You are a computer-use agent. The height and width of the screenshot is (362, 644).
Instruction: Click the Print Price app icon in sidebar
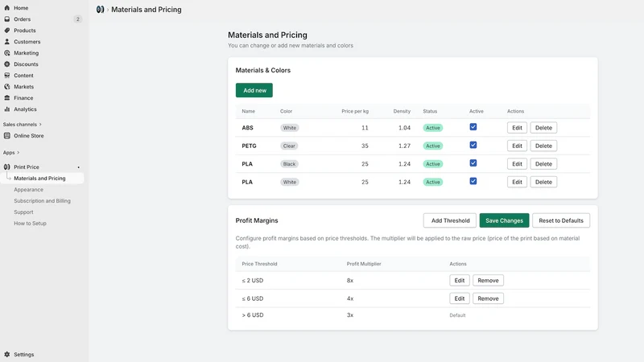coord(7,167)
